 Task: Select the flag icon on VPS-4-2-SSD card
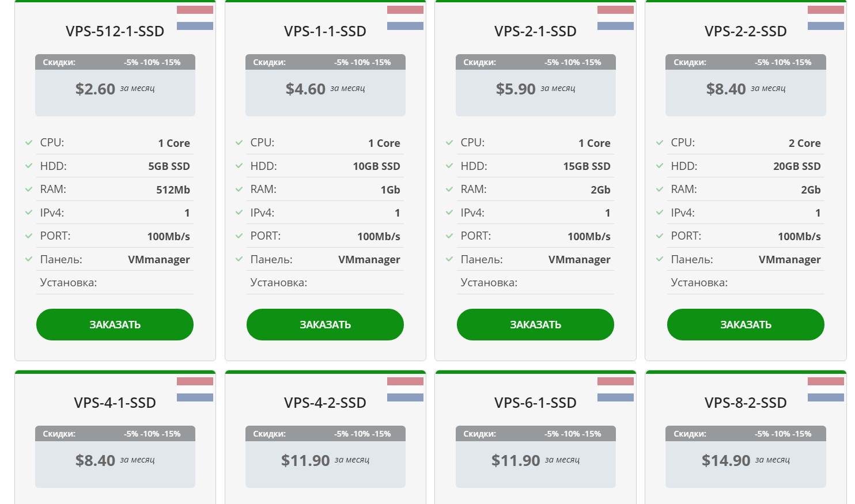pos(405,389)
